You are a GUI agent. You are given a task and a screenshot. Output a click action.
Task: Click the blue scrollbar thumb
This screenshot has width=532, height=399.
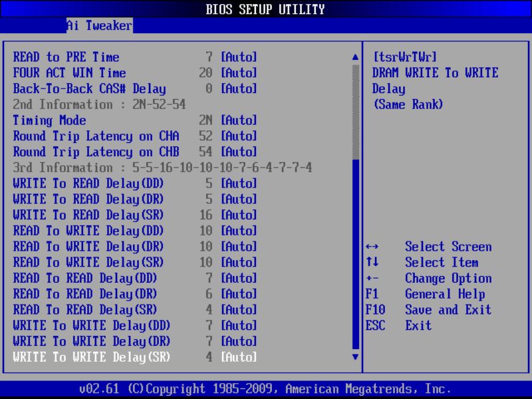(x=356, y=254)
